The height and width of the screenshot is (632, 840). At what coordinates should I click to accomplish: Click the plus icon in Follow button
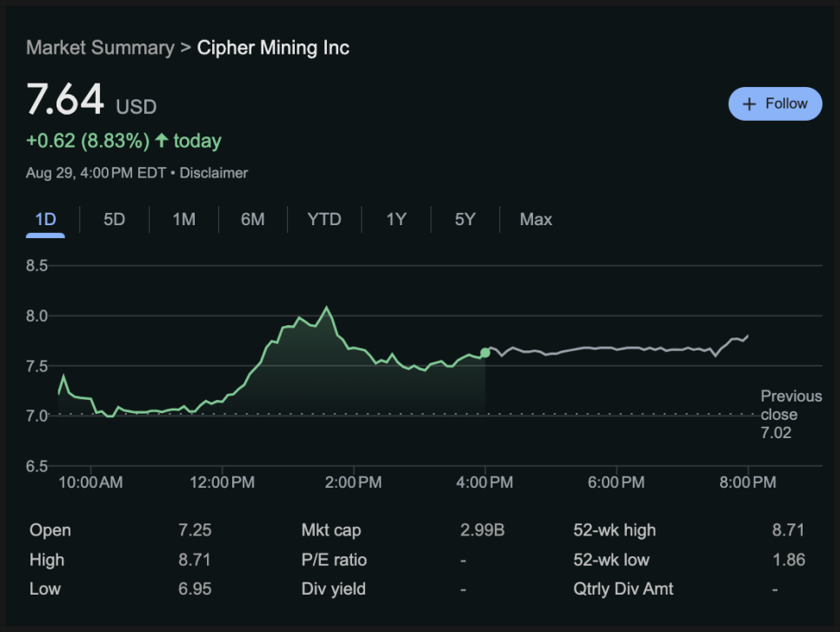coord(749,104)
